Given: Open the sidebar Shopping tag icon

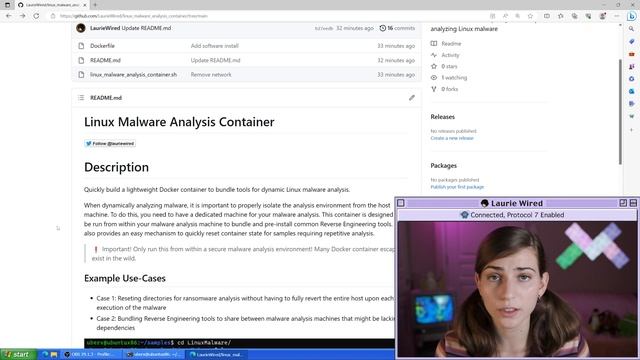Looking at the screenshot, I should coord(631,42).
